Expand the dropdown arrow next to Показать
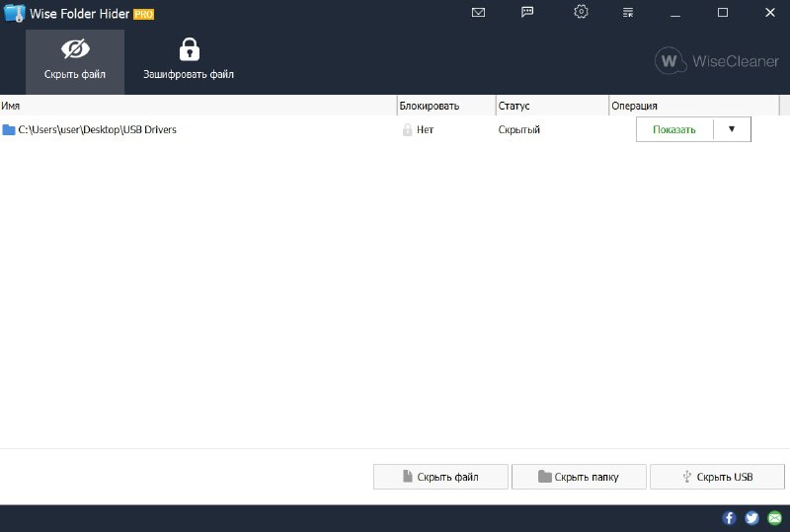This screenshot has height=532, width=790. pos(732,129)
